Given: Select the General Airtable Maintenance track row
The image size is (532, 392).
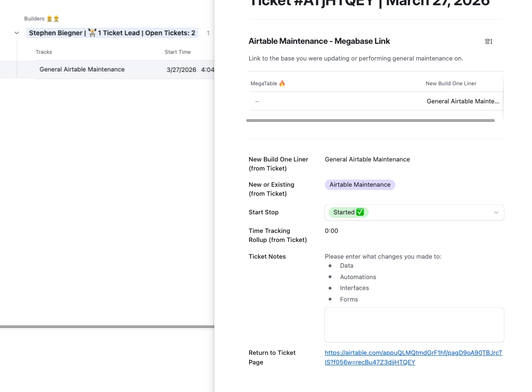Looking at the screenshot, I should [x=107, y=70].
